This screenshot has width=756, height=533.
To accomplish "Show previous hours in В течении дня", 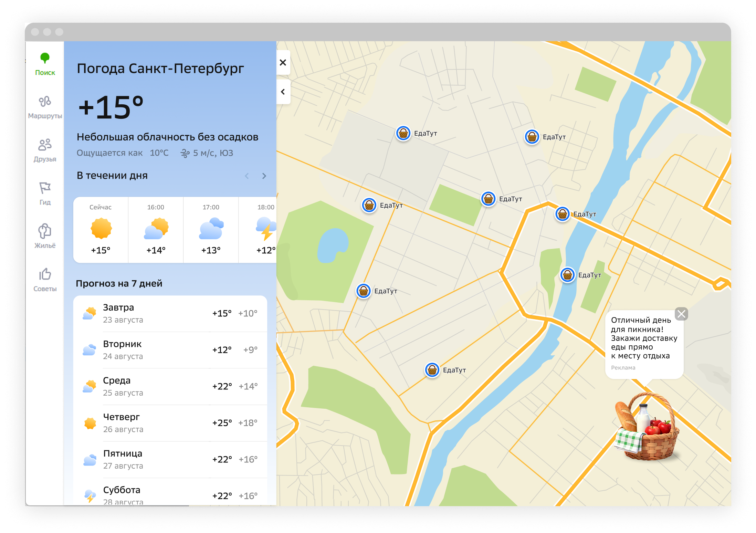I will pyautogui.click(x=247, y=176).
